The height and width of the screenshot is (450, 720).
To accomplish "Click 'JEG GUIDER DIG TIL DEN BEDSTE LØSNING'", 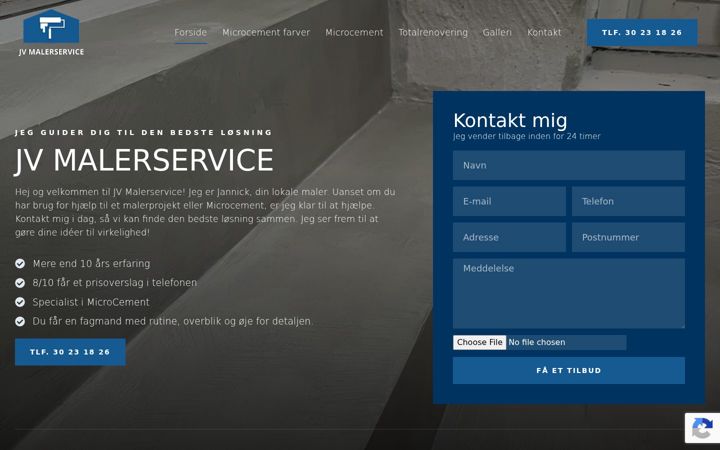I will pos(144,133).
